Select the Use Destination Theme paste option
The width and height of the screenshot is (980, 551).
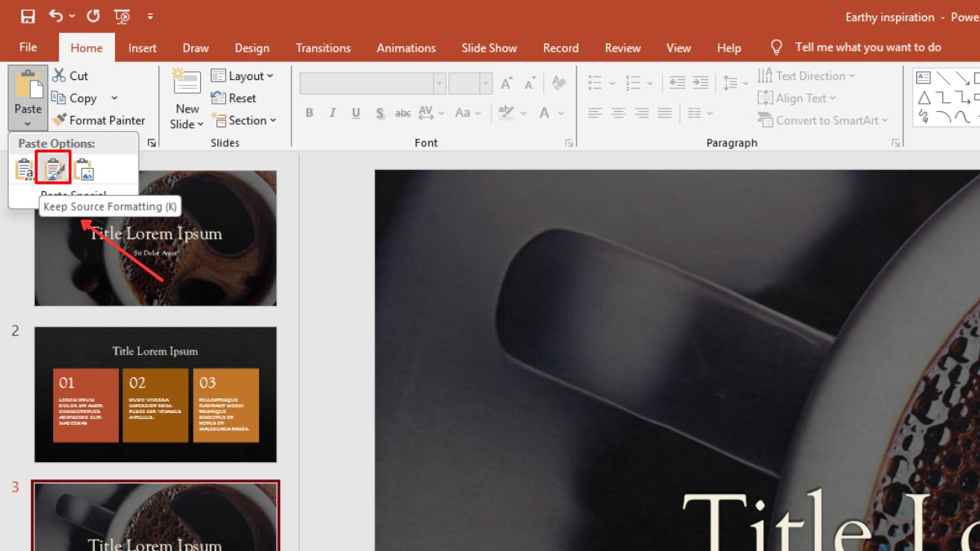coord(24,168)
